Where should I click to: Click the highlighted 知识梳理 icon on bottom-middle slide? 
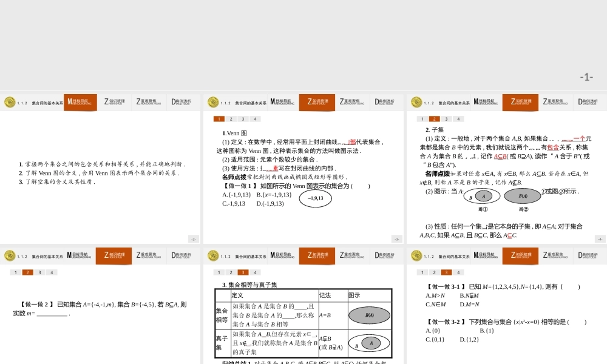(317, 255)
